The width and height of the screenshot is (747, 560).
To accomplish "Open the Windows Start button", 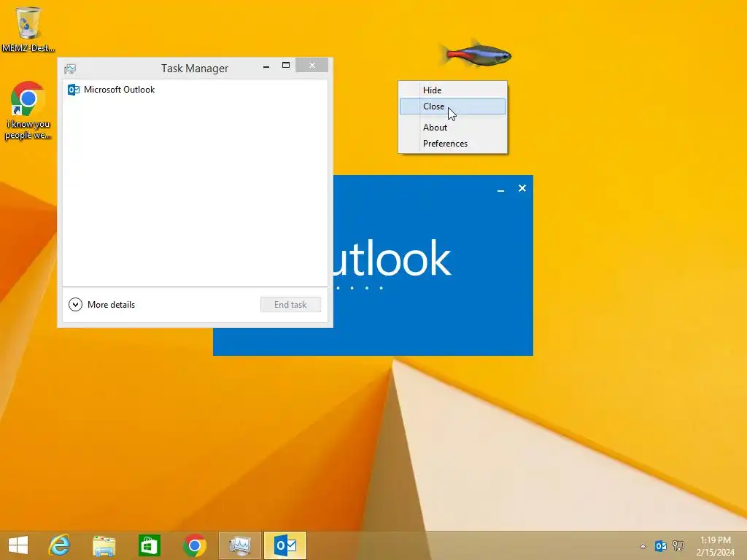I will pyautogui.click(x=18, y=545).
